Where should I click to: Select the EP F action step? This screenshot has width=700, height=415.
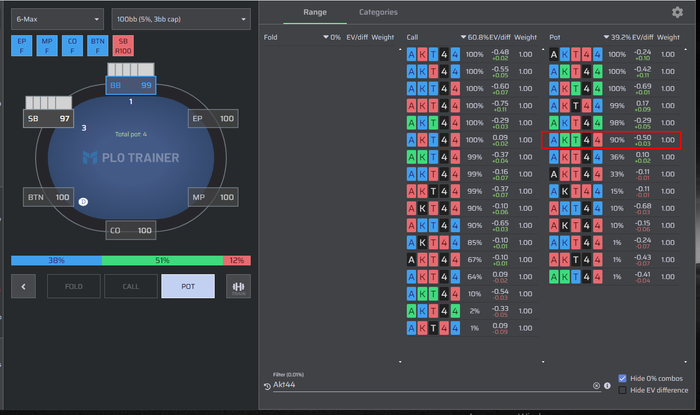(x=21, y=46)
